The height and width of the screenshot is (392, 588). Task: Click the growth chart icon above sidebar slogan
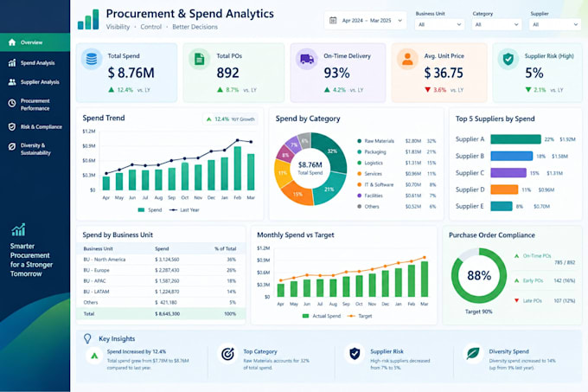18,230
